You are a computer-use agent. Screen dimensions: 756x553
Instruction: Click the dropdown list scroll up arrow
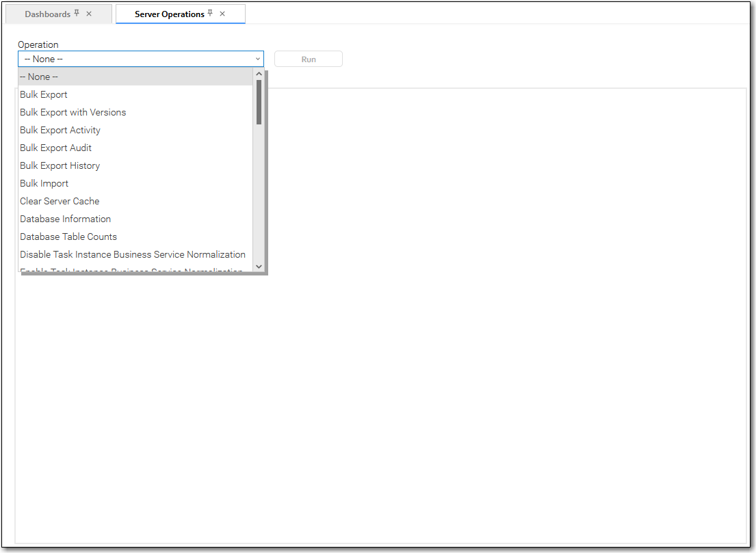tap(259, 74)
